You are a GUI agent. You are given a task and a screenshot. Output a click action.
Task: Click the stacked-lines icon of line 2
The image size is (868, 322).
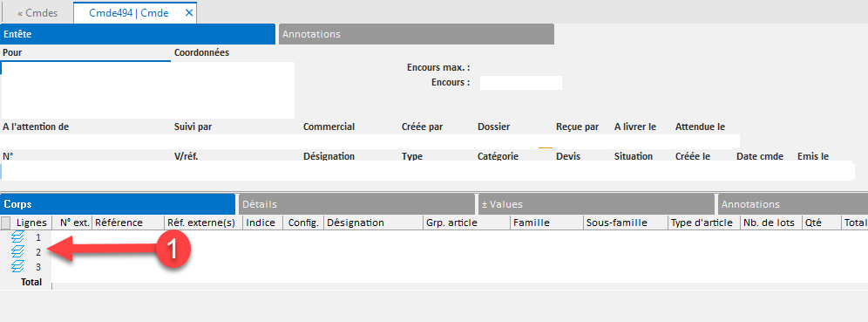point(18,251)
